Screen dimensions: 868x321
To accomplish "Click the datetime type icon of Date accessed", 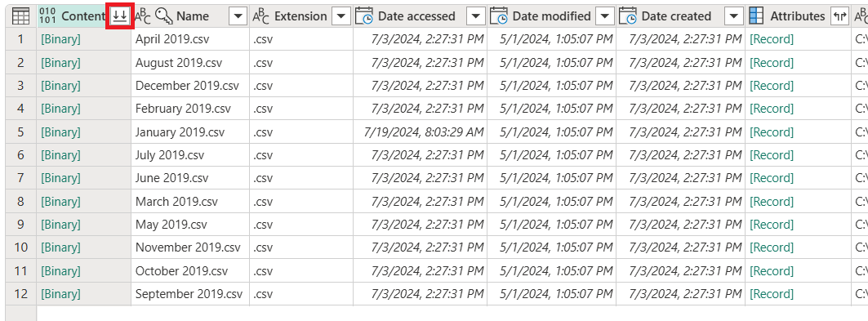I will 363,16.
